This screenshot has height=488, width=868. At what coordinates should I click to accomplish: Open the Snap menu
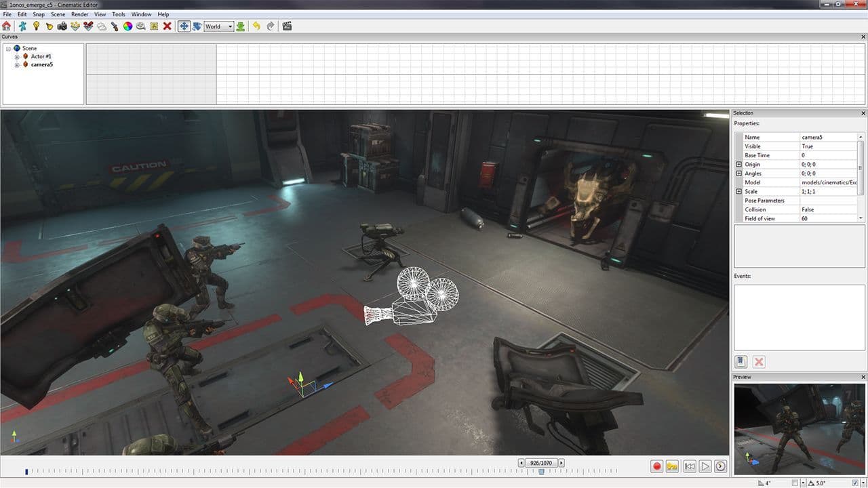pos(39,14)
